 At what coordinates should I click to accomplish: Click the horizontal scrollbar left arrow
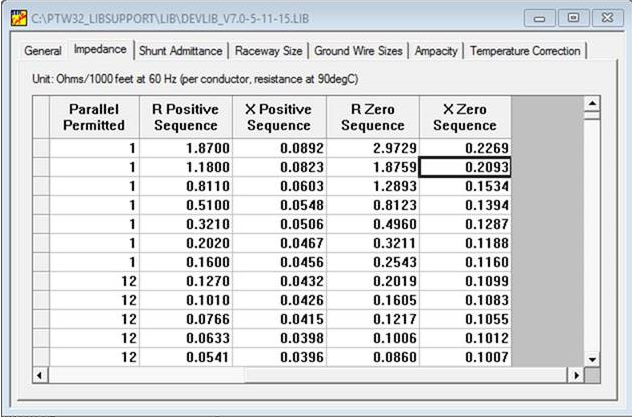point(40,375)
